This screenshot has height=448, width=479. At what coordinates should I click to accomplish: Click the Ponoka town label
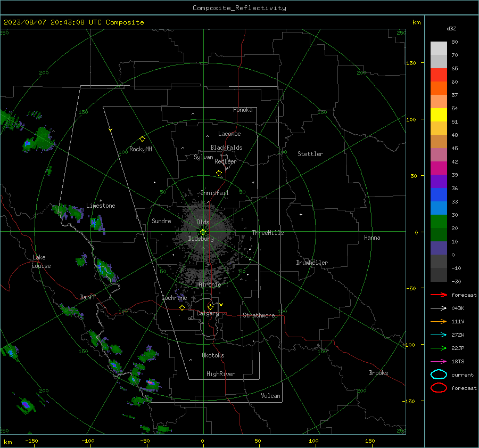(x=243, y=110)
